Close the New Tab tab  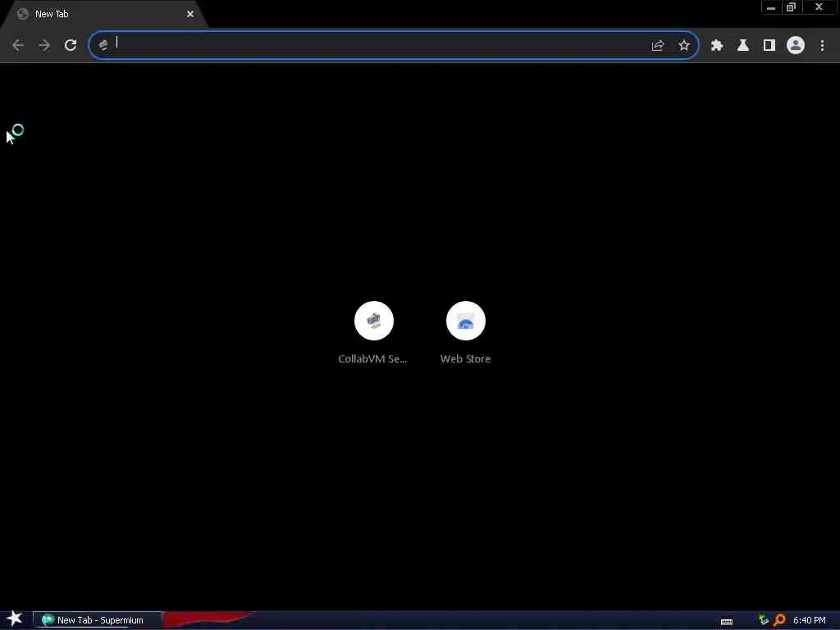190,14
